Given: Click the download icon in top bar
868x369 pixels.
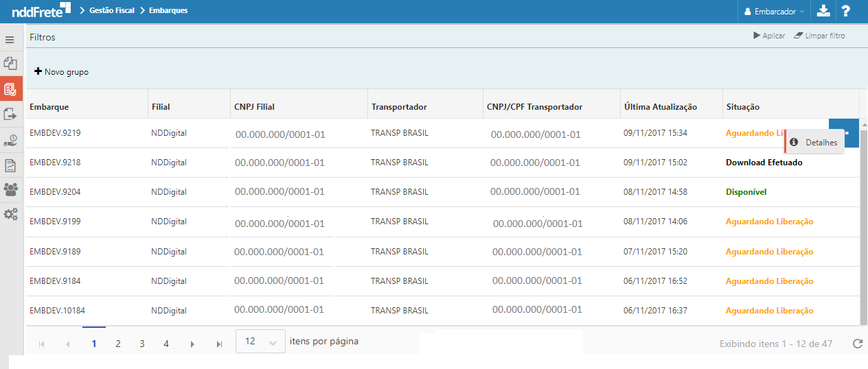Looking at the screenshot, I should 823,11.
